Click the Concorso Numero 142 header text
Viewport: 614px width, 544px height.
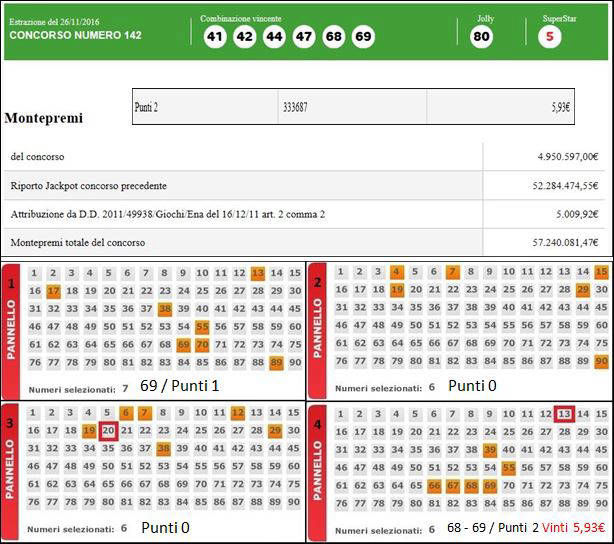[75, 35]
